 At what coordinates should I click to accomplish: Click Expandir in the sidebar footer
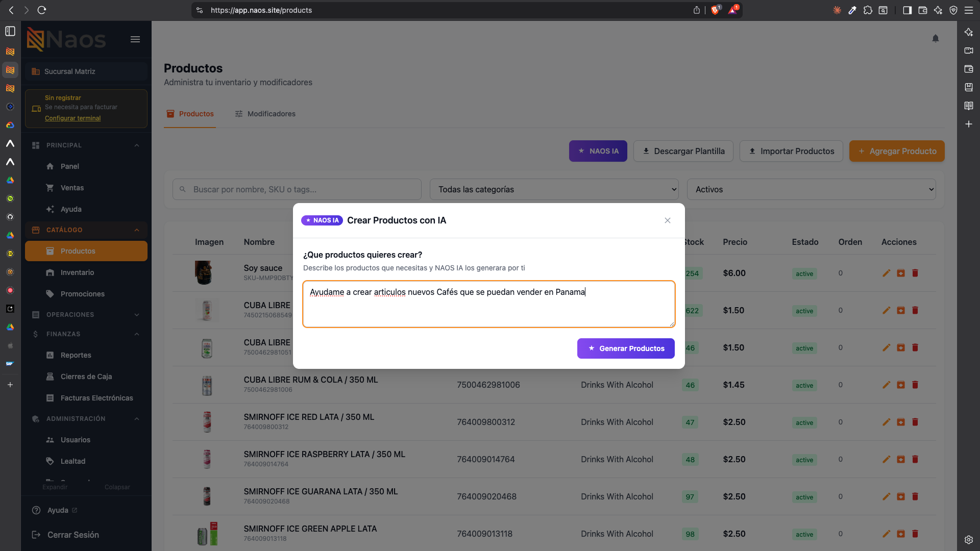(x=55, y=487)
